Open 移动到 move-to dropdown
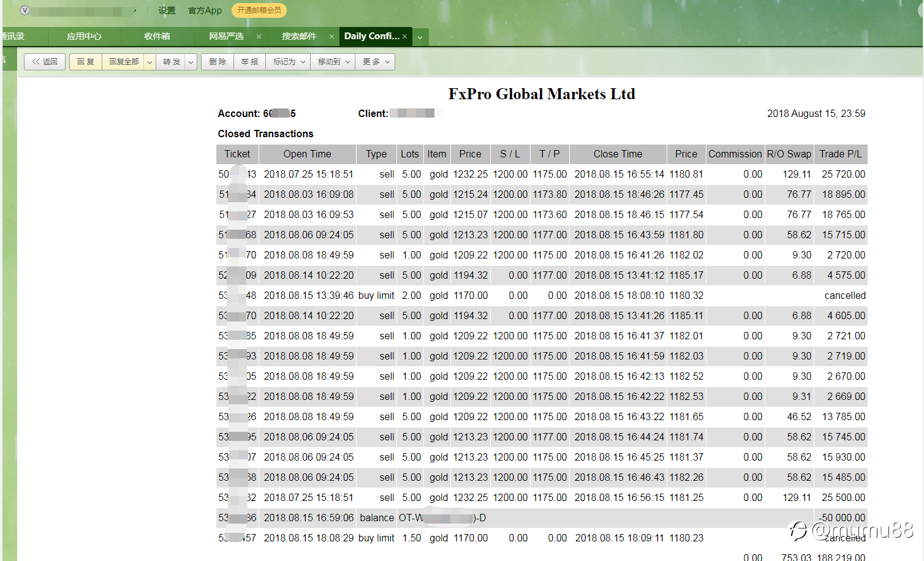This screenshot has height=561, width=924. tap(333, 62)
